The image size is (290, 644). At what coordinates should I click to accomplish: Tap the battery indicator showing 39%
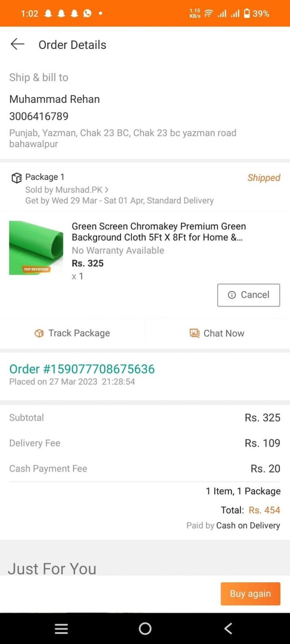pos(248,13)
